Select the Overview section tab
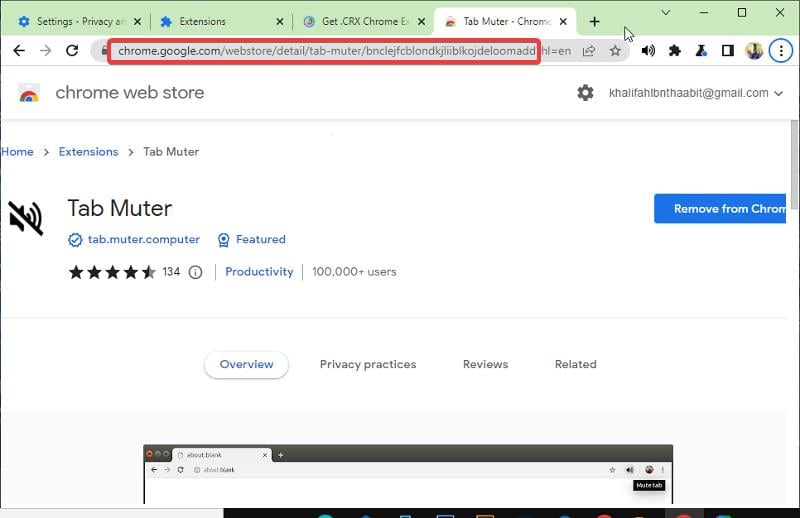Image resolution: width=800 pixels, height=518 pixels. (x=246, y=364)
